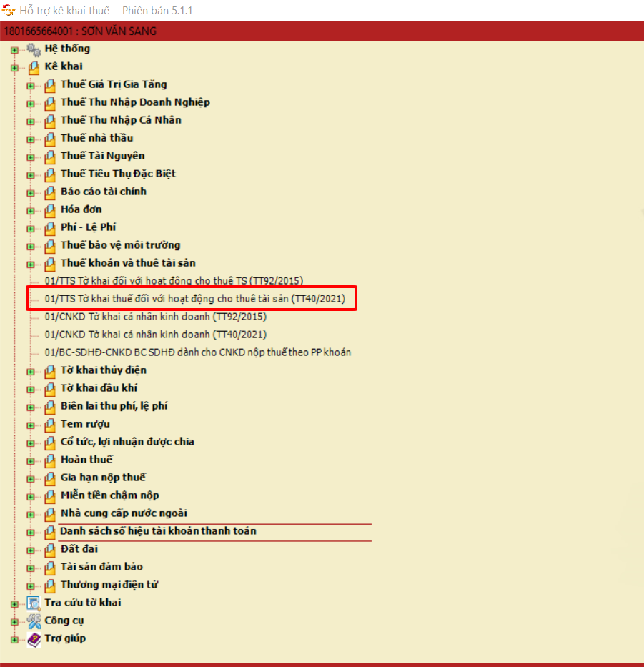Click the Trợ giúp help book icon
The height and width of the screenshot is (667, 644).
[x=34, y=638]
